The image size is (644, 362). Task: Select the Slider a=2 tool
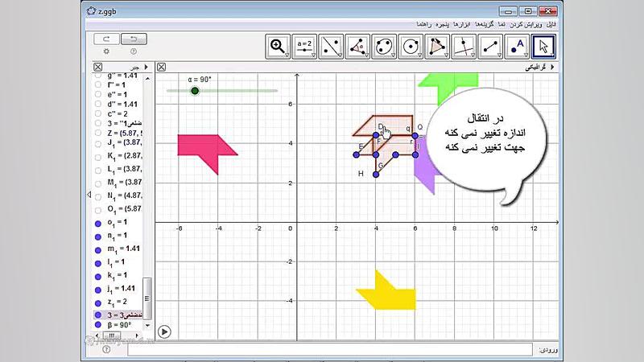[x=304, y=47]
